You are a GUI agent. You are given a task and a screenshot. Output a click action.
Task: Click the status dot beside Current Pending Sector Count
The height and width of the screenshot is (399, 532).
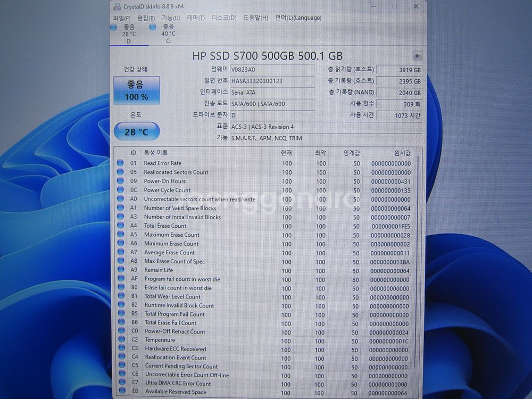coord(121,367)
